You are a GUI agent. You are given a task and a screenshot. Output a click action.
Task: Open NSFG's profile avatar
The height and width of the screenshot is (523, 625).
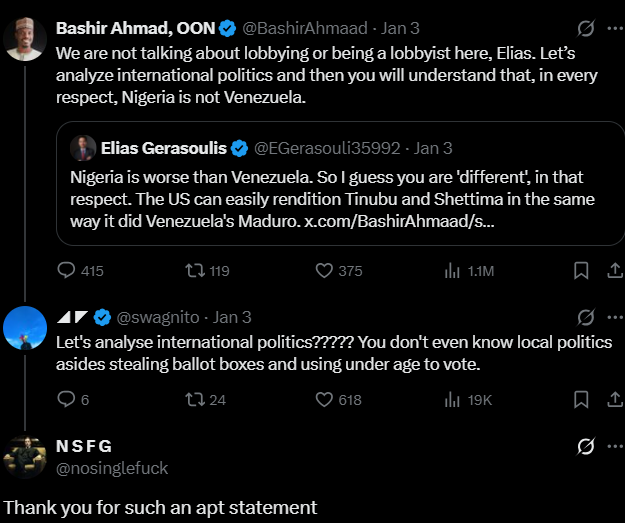click(24, 456)
